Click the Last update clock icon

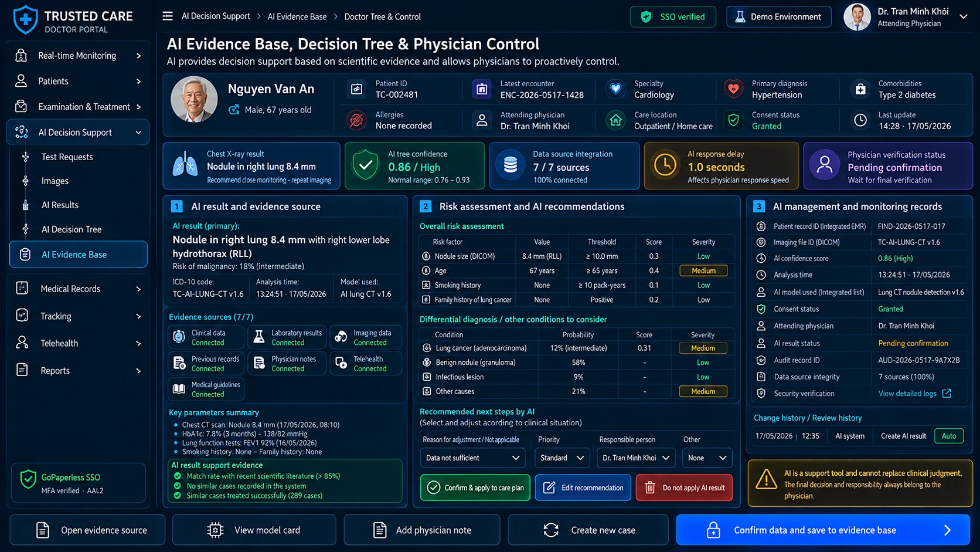(860, 120)
